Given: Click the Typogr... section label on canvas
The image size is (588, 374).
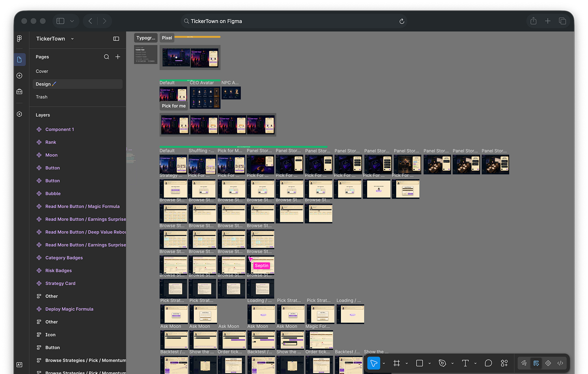Looking at the screenshot, I should [x=146, y=38].
